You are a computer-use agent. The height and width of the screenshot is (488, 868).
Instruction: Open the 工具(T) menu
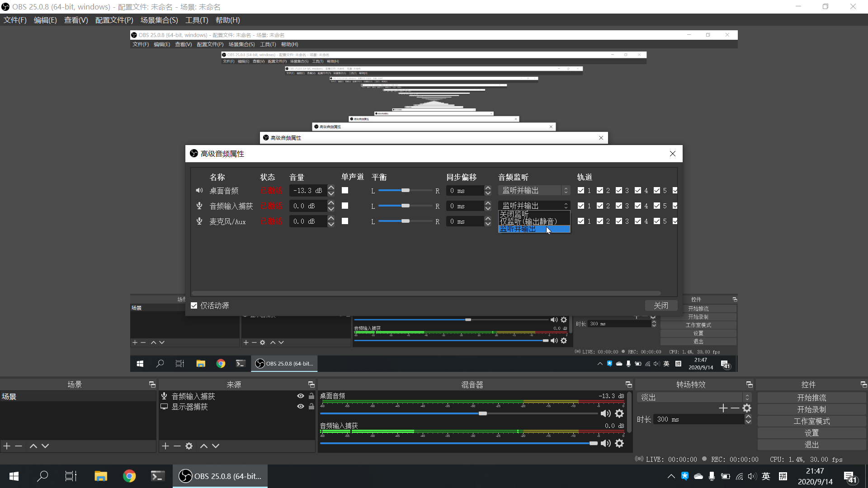pos(197,20)
